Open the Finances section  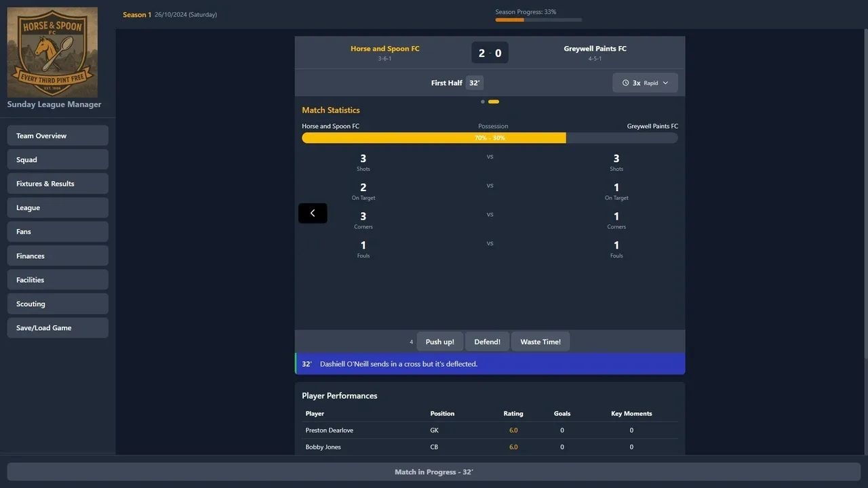(58, 256)
